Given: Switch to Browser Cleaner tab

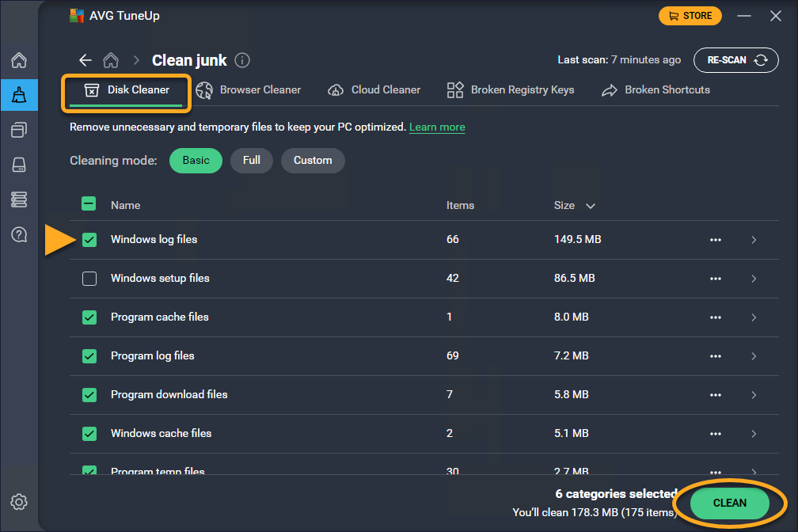Looking at the screenshot, I should point(249,90).
